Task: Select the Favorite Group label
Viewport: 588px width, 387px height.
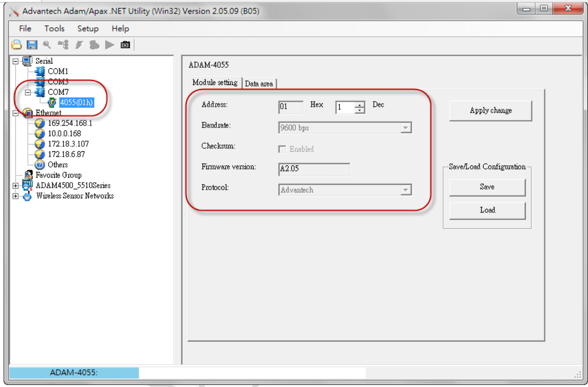Action: point(59,175)
